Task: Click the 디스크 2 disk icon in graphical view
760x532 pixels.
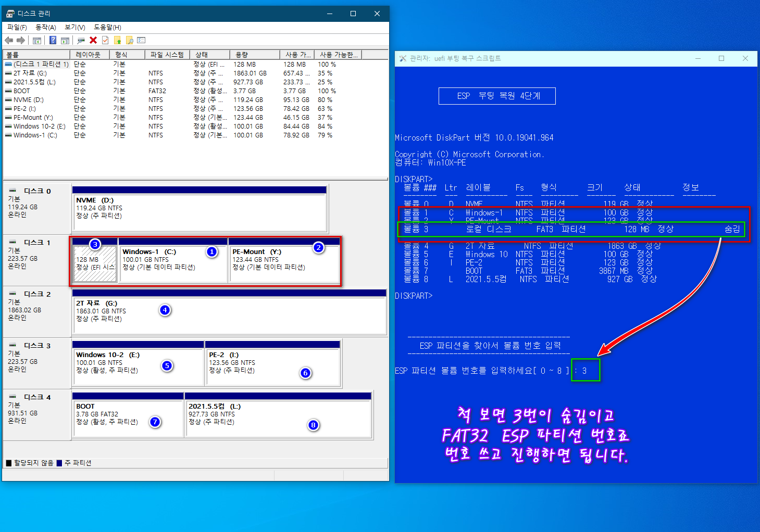Action: click(x=13, y=294)
